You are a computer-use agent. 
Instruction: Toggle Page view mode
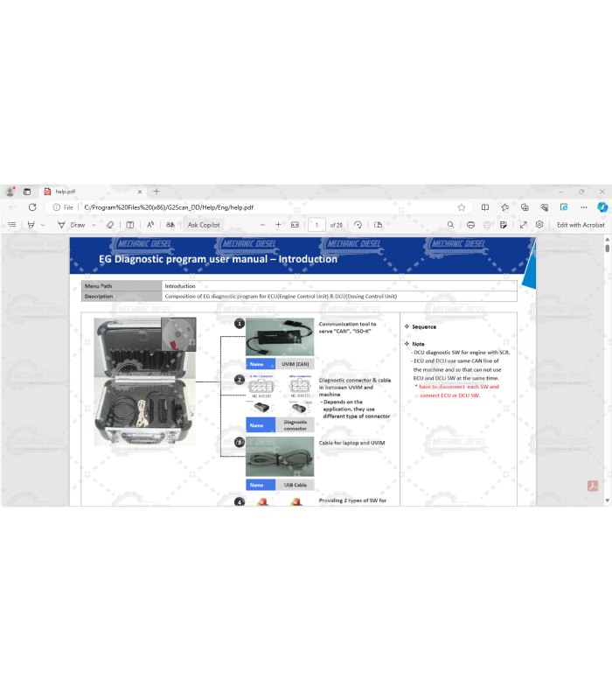tap(378, 225)
